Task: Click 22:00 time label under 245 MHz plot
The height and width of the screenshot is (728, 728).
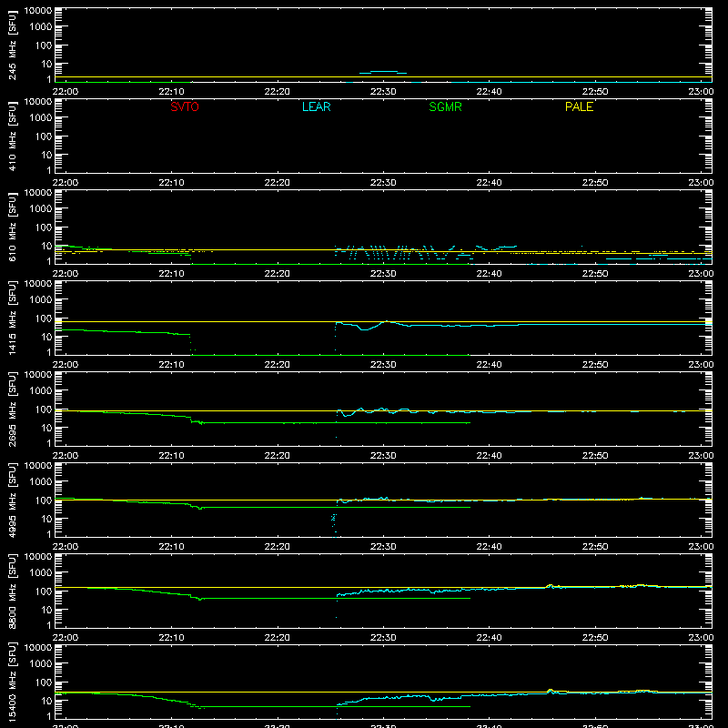Action: pos(65,92)
